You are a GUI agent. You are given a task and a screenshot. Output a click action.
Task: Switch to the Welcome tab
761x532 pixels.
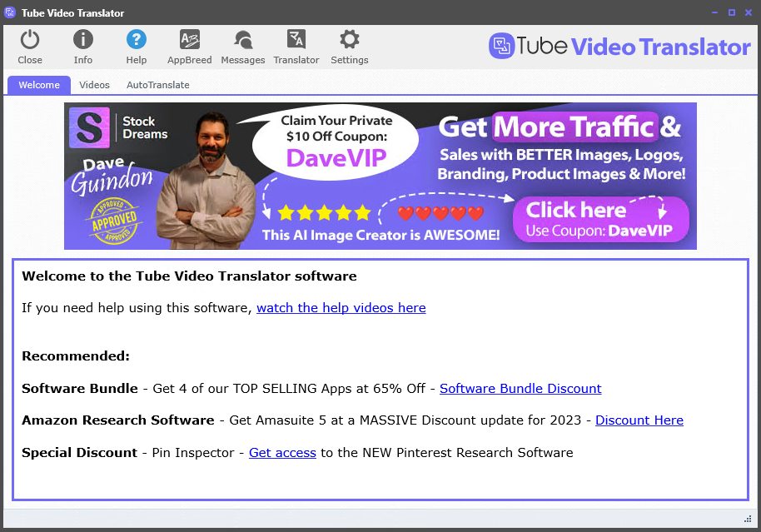[x=39, y=85]
